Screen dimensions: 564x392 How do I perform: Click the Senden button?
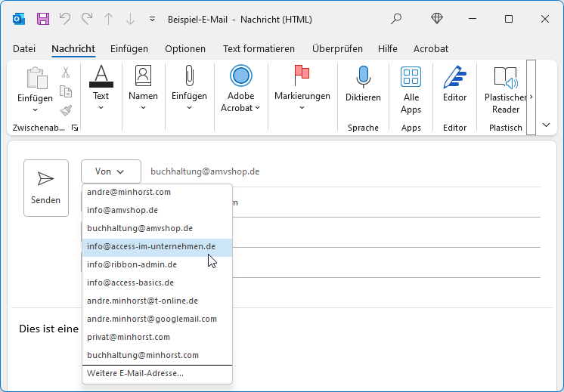tap(46, 188)
